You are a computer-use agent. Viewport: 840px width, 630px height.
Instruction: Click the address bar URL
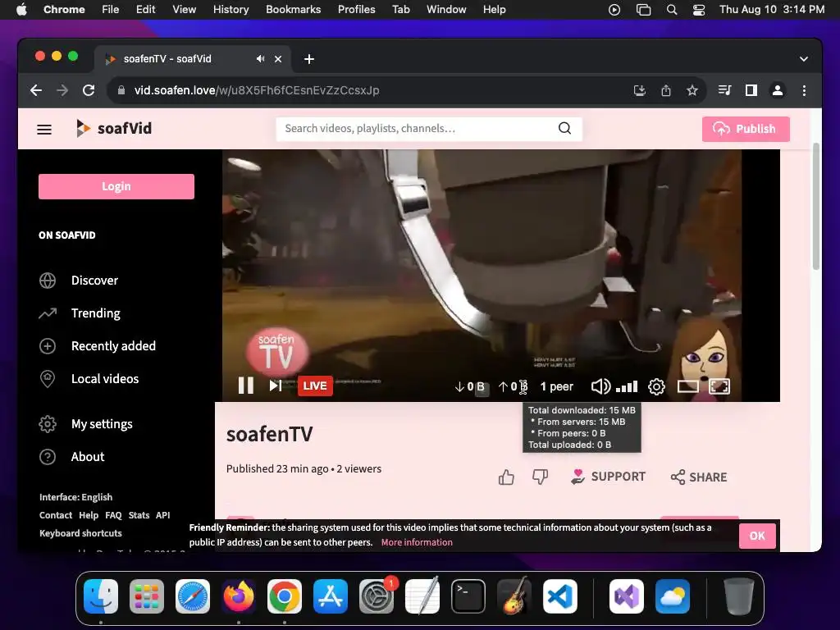click(257, 90)
